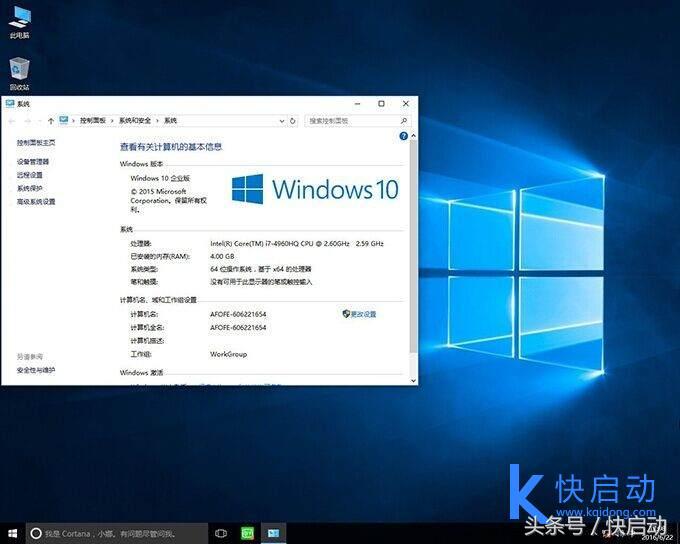Click the back arrow in System window
This screenshot has width=680, height=544.
click(x=12, y=121)
